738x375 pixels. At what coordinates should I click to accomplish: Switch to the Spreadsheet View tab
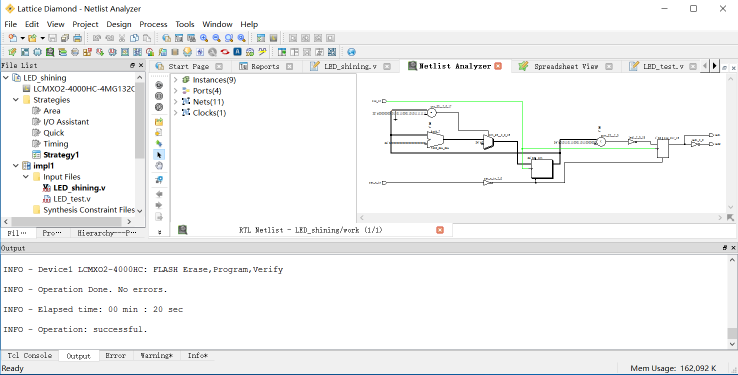tap(565, 66)
